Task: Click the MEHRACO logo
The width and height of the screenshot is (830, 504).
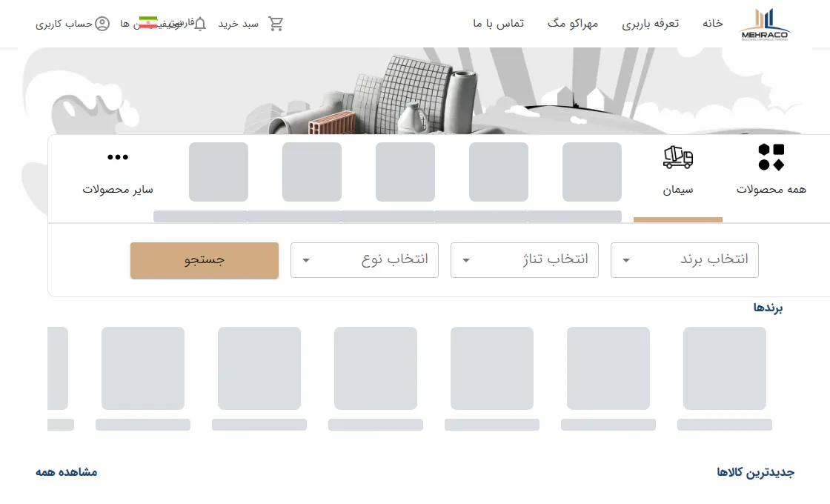Action: (x=764, y=24)
